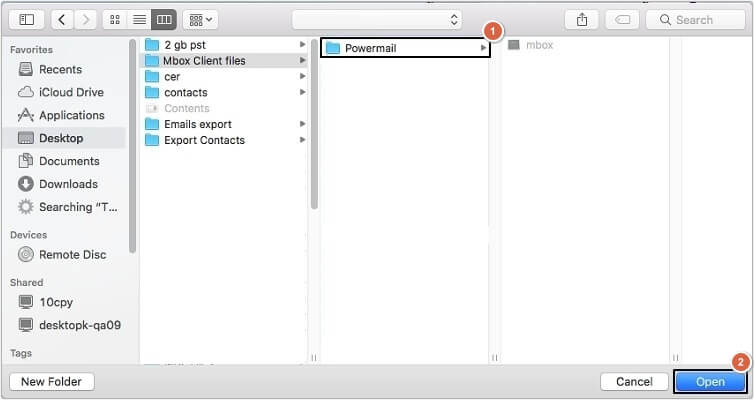Toggle the sidebar visibility button
The width and height of the screenshot is (755, 401).
tap(26, 20)
